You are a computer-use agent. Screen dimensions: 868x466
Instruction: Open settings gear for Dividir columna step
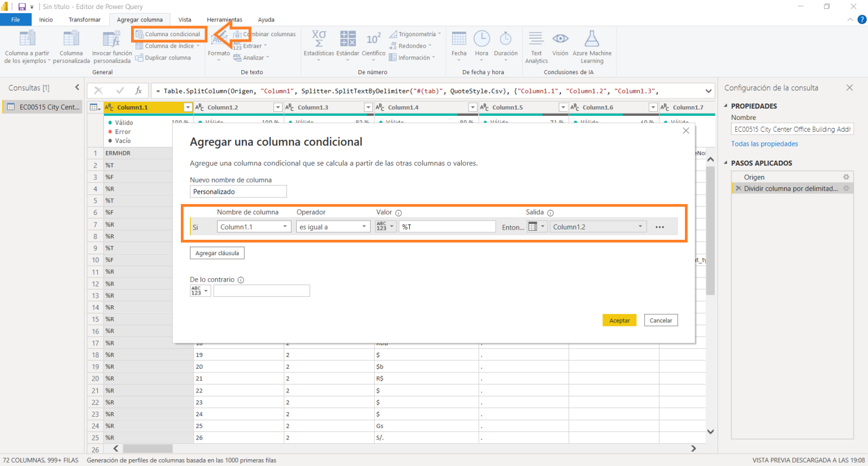pos(846,188)
